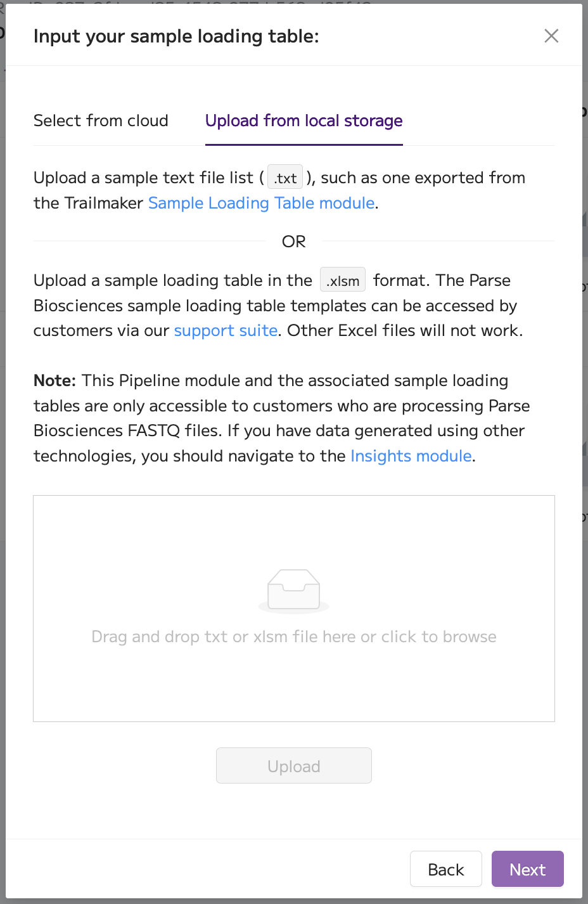
Task: Click the sentence Other Excel files will not work
Action: [406, 330]
